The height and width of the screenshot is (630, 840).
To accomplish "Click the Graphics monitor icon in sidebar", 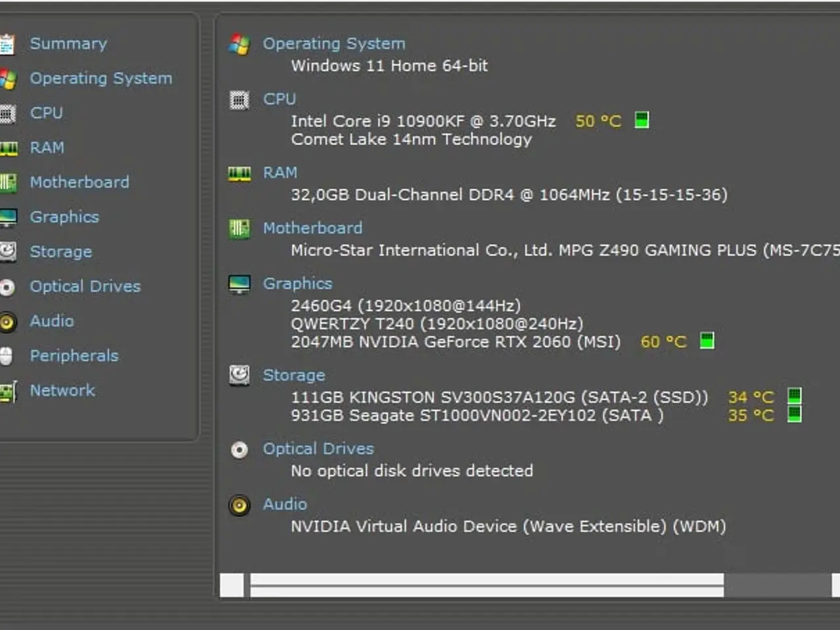I will 9,217.
